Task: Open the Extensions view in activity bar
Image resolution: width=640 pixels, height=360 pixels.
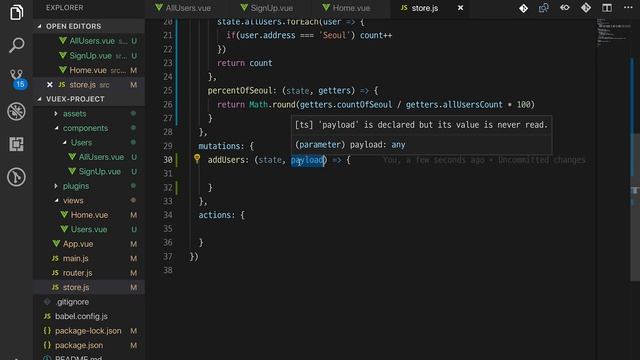Action: point(16,144)
